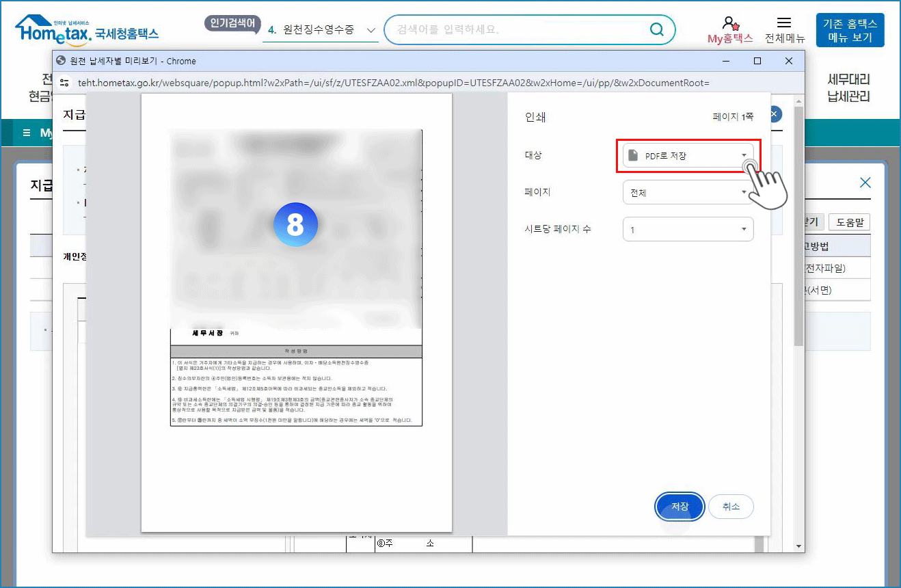Click the 도움말 button
The image size is (901, 588).
(x=849, y=222)
